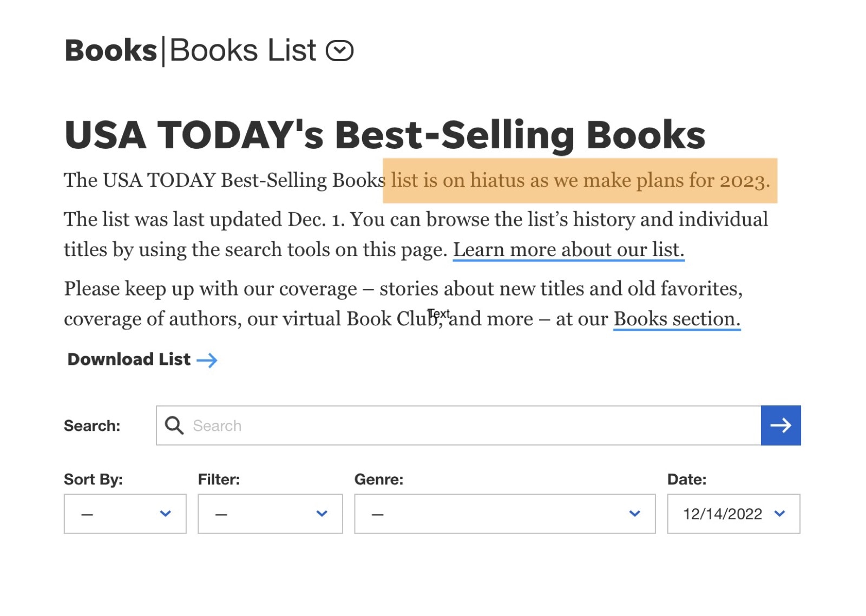
Task: Submit search with the blue arrow button
Action: point(780,425)
